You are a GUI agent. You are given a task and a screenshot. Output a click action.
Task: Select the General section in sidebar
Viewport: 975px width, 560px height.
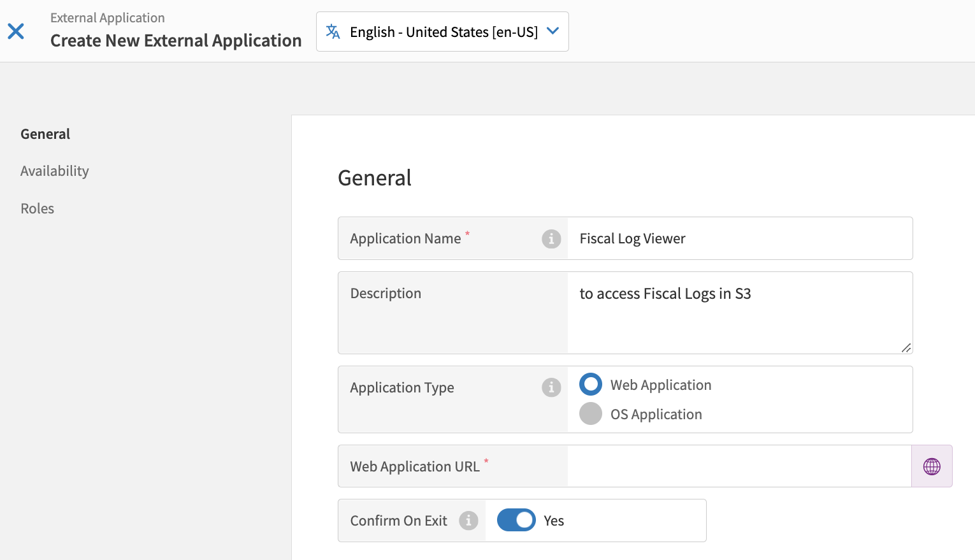click(x=45, y=134)
